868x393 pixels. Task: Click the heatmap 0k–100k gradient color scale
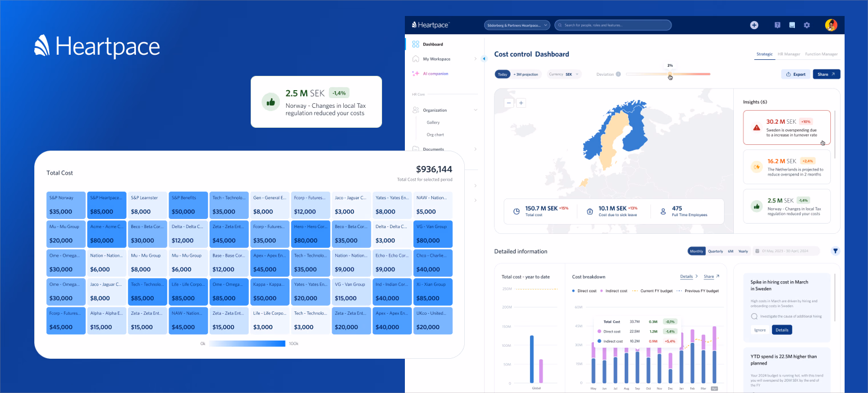pyautogui.click(x=247, y=343)
